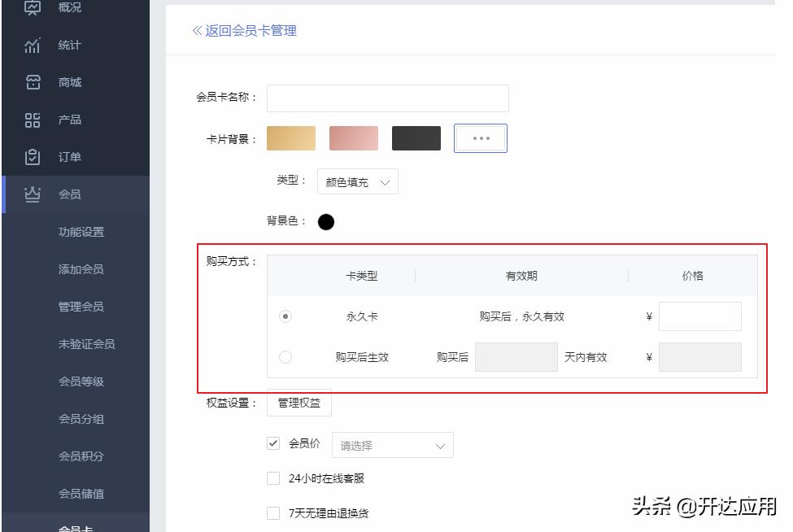The image size is (793, 532).
Task: Open the 类型 颜色填充 dropdown
Action: click(x=357, y=181)
